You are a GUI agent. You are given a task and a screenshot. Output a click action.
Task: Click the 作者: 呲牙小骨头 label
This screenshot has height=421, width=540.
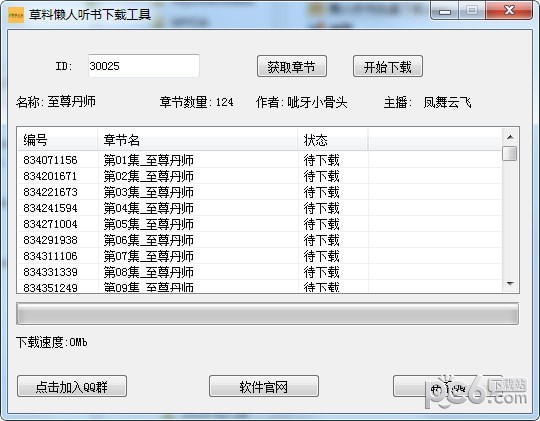(301, 102)
